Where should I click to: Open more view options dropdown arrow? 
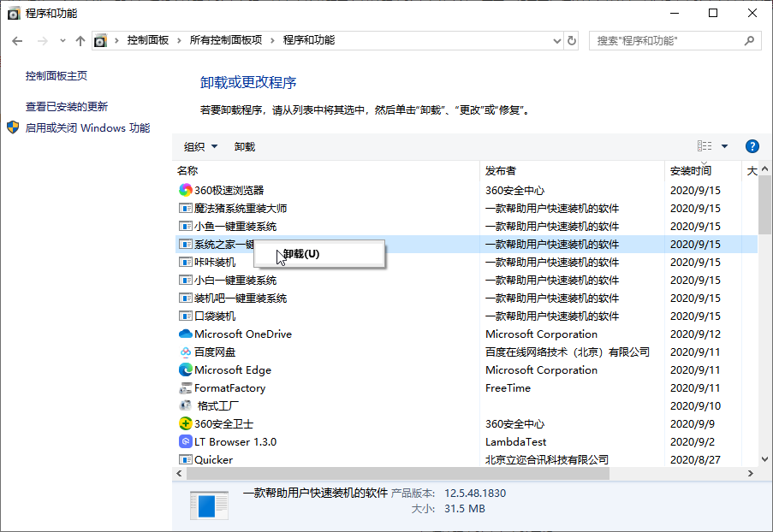[724, 146]
